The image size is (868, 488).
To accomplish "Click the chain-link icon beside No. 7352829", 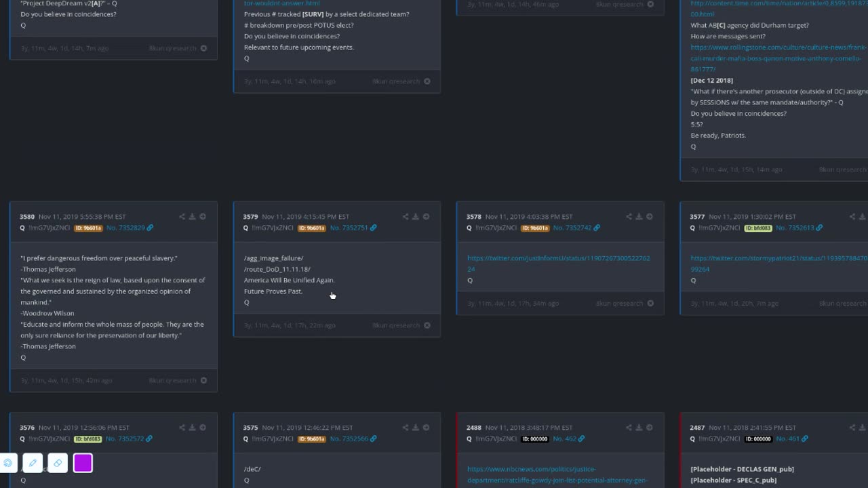I will click(150, 228).
